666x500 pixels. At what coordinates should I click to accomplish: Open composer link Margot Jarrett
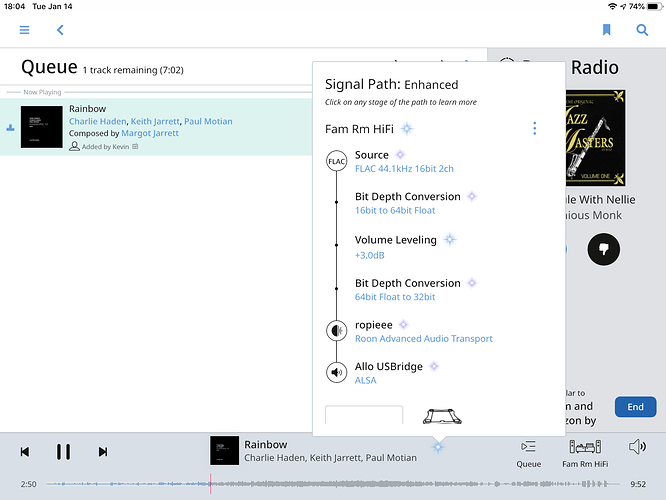[150, 133]
